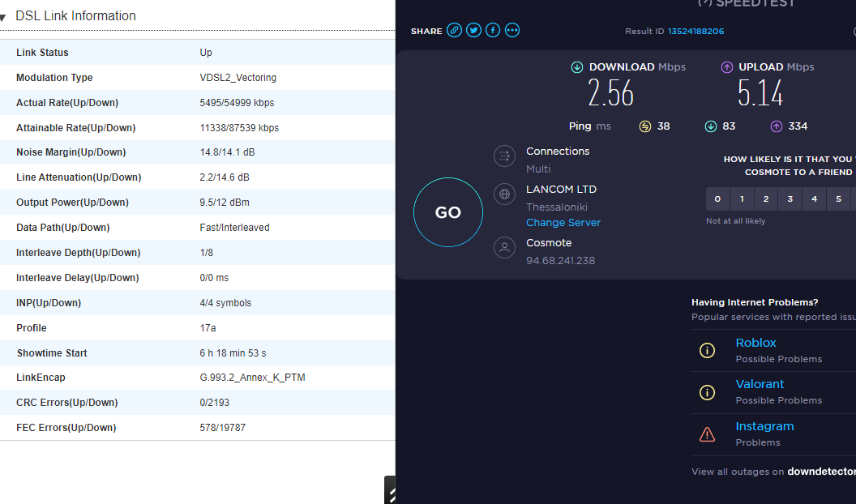Open the Roblox outage report

pos(755,343)
